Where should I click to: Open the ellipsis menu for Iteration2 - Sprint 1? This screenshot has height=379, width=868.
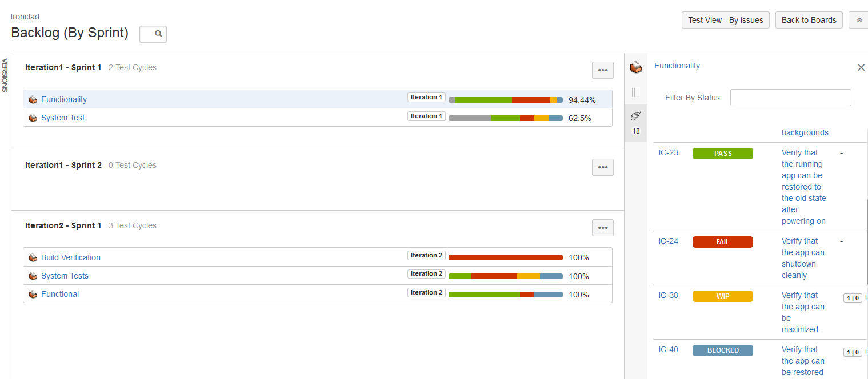[602, 227]
